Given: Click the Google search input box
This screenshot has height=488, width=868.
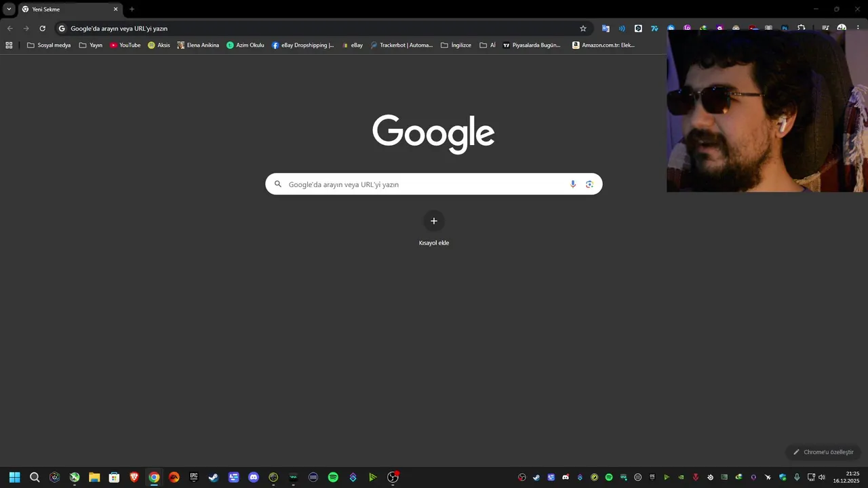Looking at the screenshot, I should click(x=434, y=184).
